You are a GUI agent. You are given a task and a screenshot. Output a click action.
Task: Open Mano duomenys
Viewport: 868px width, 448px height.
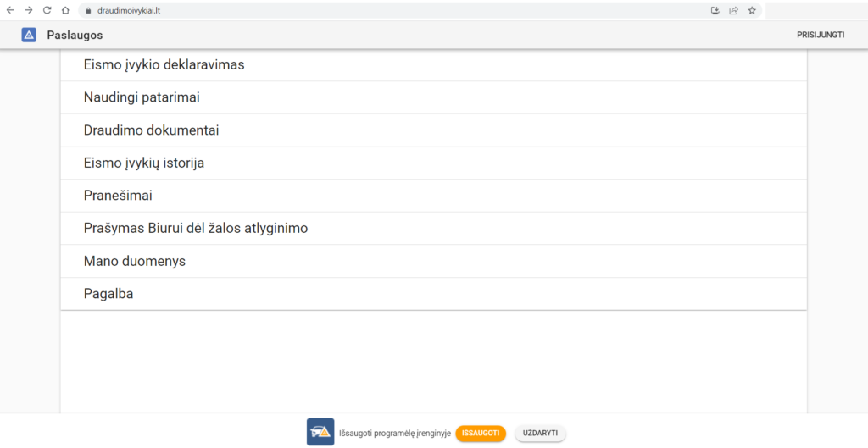tap(135, 261)
